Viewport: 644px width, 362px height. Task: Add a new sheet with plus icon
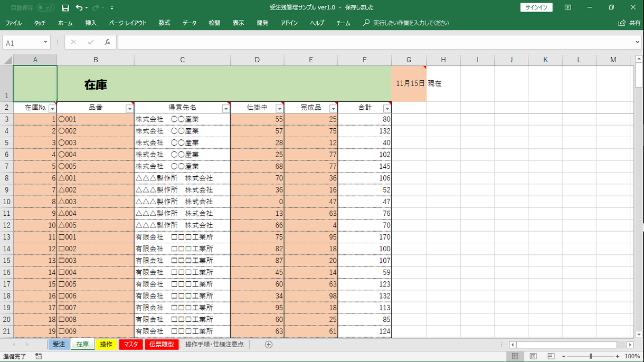pyautogui.click(x=269, y=345)
